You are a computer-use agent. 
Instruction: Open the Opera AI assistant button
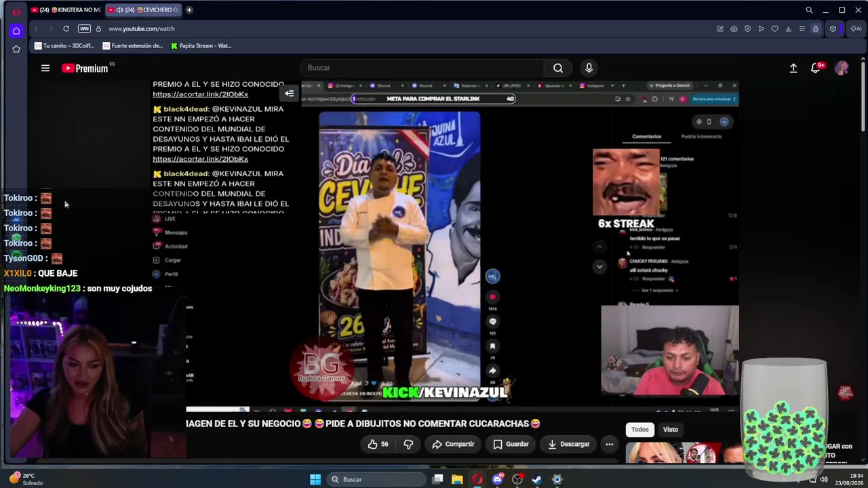(856, 28)
